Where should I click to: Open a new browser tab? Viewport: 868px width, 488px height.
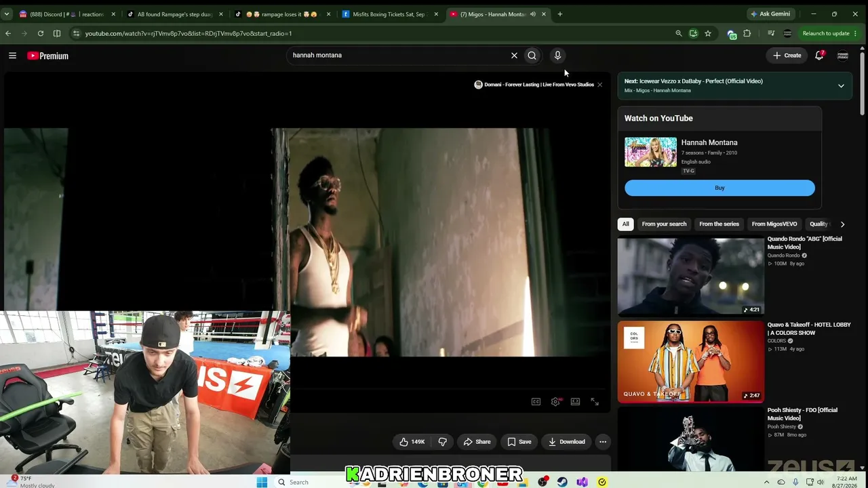[559, 14]
